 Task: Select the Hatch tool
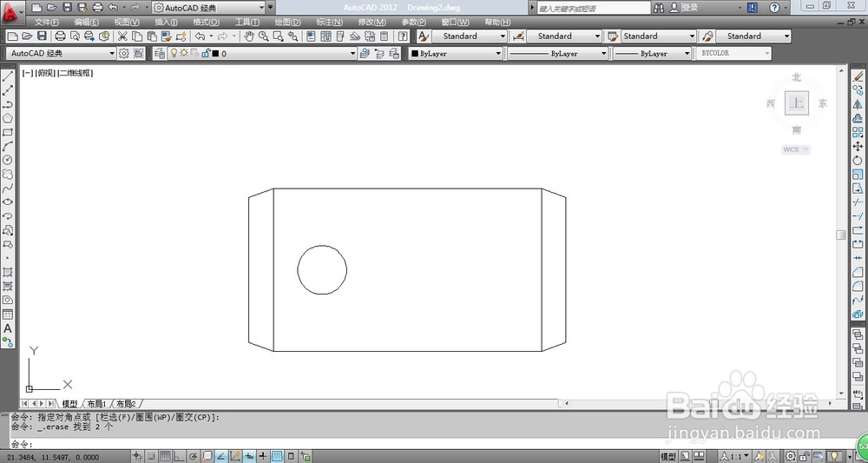8,273
